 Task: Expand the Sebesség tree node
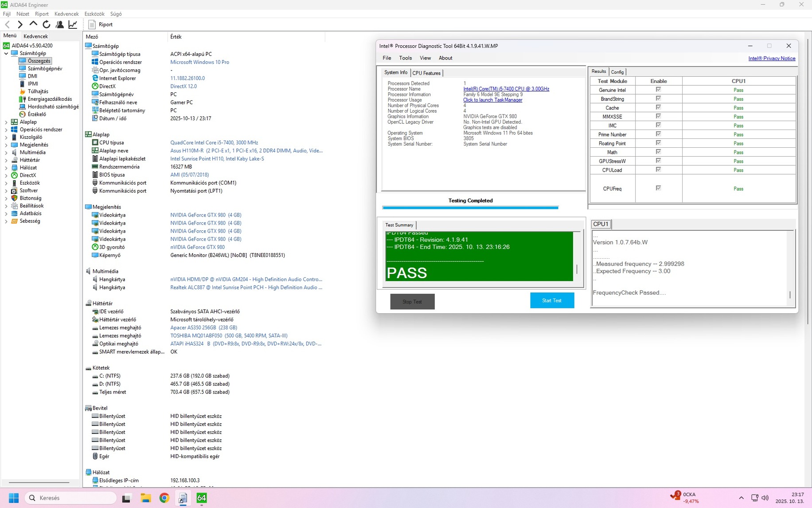point(6,221)
